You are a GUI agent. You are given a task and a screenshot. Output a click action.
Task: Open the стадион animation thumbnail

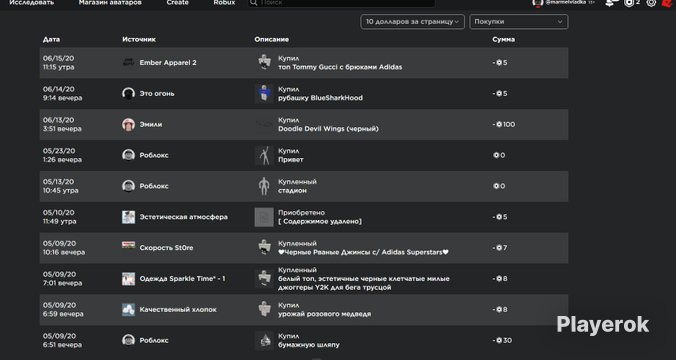264,186
